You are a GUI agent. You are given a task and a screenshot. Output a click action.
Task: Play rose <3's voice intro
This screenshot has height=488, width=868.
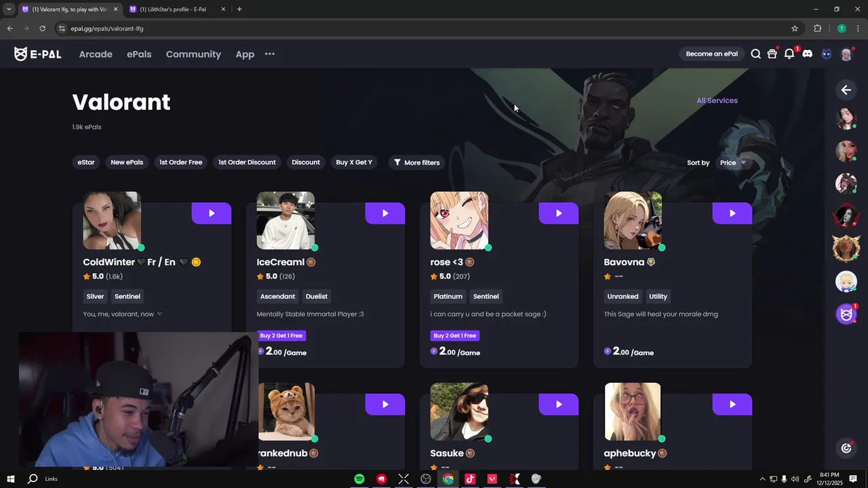(559, 213)
